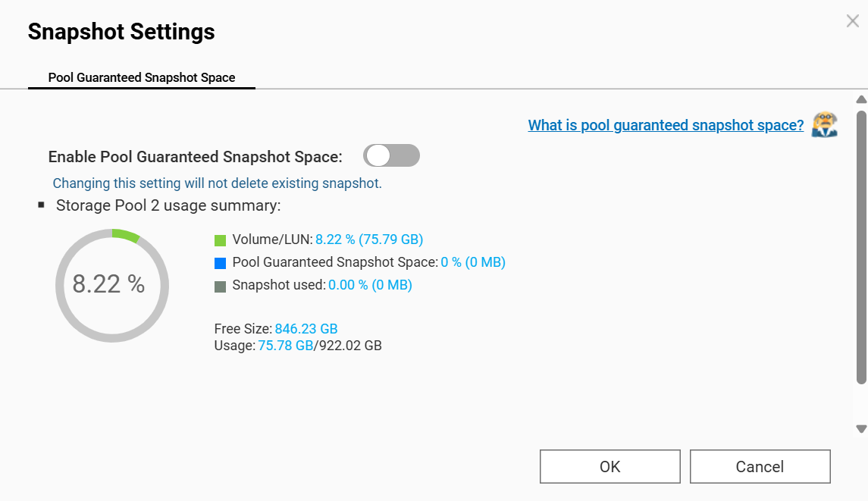Open the 'What is pool guaranteed snapshot space?' link

(x=666, y=125)
